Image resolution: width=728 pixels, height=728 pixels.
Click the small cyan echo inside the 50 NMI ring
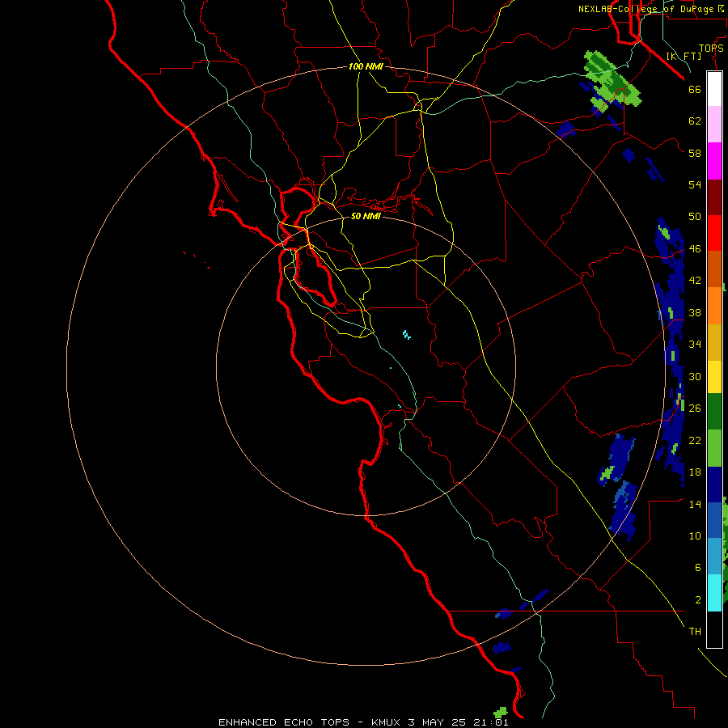pos(407,335)
